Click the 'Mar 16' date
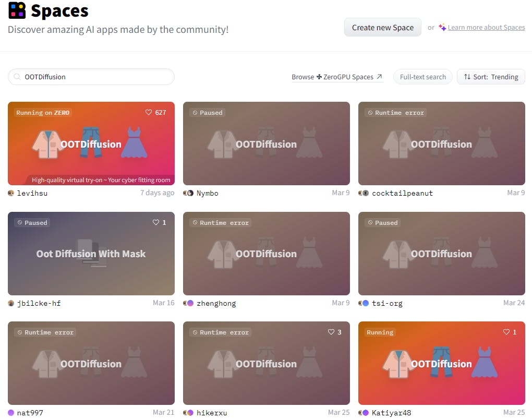This screenshot has height=419, width=532. click(164, 303)
